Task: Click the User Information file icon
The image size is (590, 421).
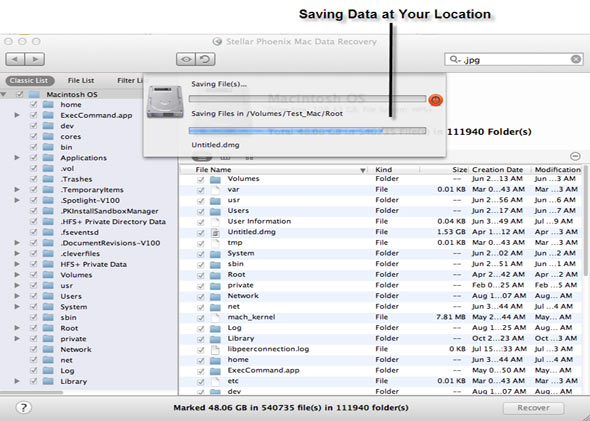Action: point(215,222)
